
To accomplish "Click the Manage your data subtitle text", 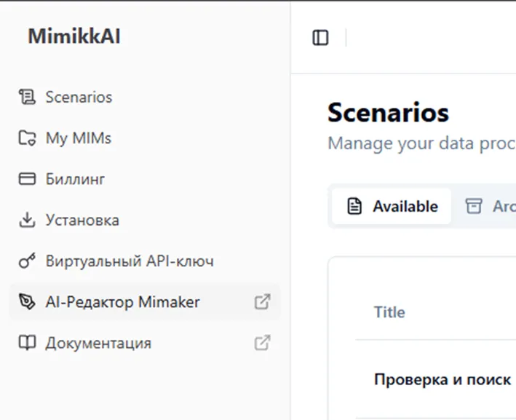I will pyautogui.click(x=421, y=143).
